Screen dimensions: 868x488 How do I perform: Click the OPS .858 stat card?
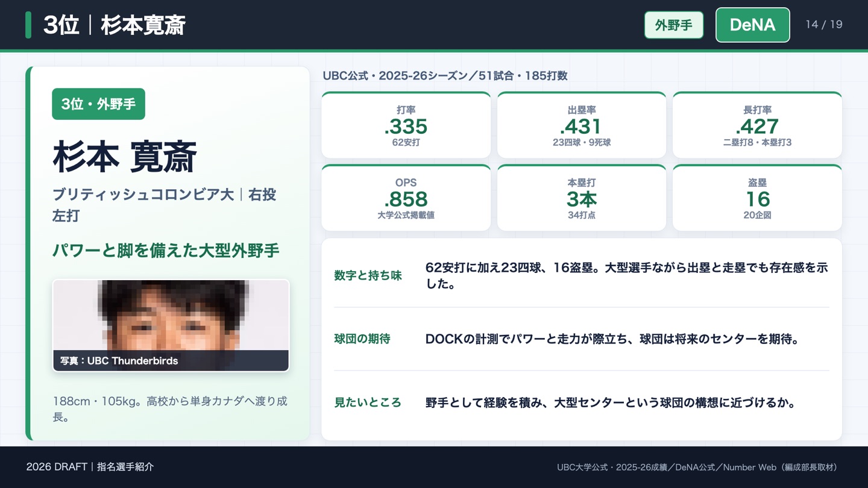406,198
